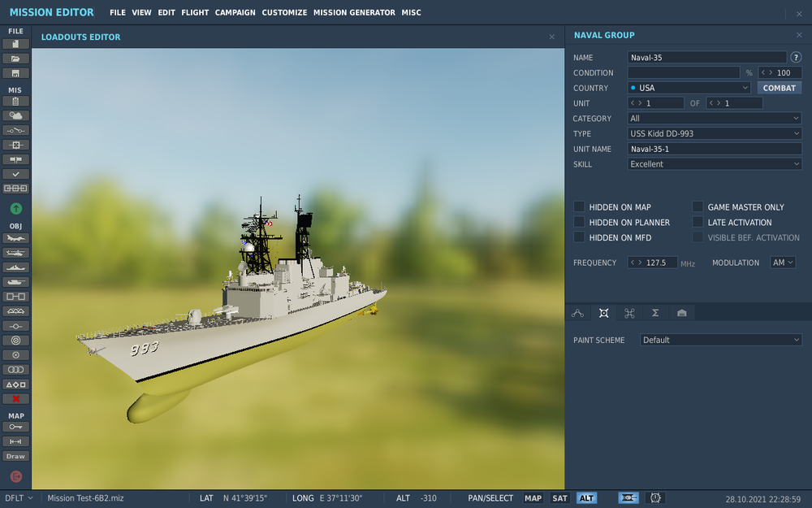This screenshot has height=508, width=812.
Task: Open the Mission Generator menu
Action: [x=354, y=13]
